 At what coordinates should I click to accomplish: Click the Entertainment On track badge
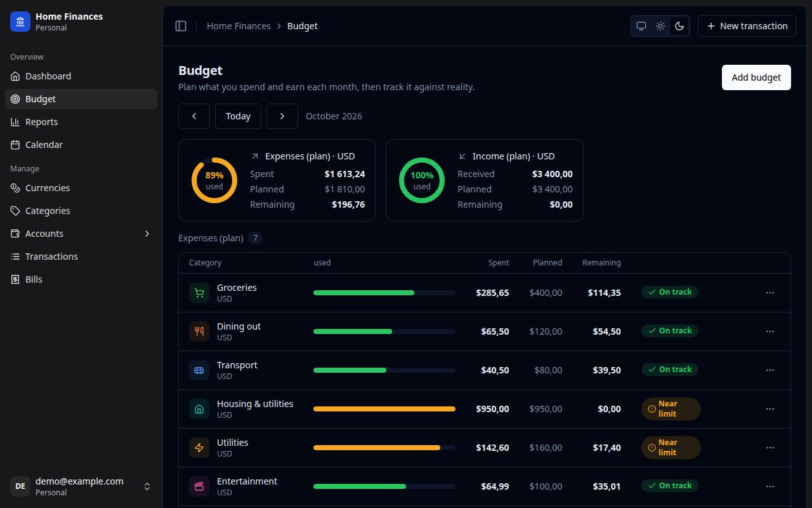click(670, 486)
